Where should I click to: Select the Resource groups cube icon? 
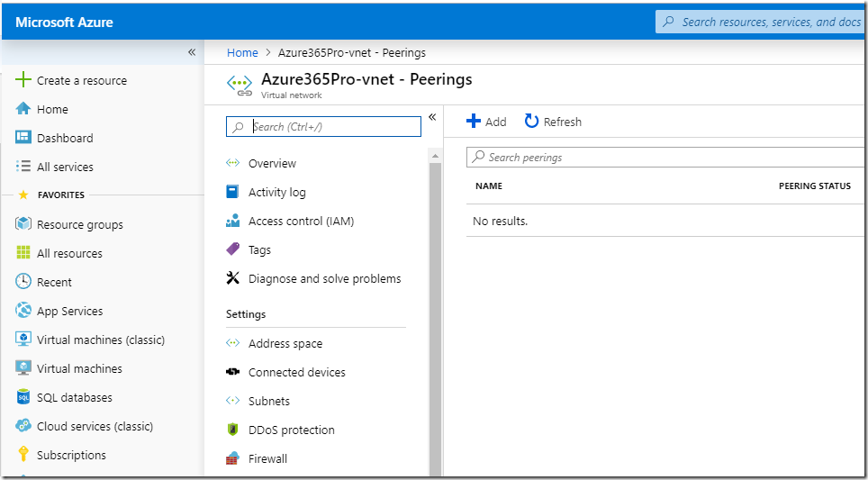23,224
